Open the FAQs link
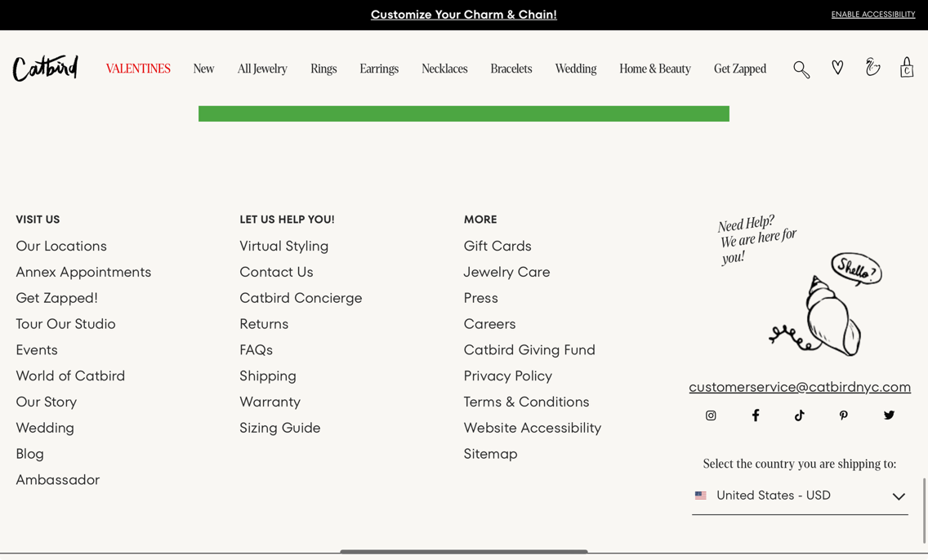928x560 pixels. 257,350
